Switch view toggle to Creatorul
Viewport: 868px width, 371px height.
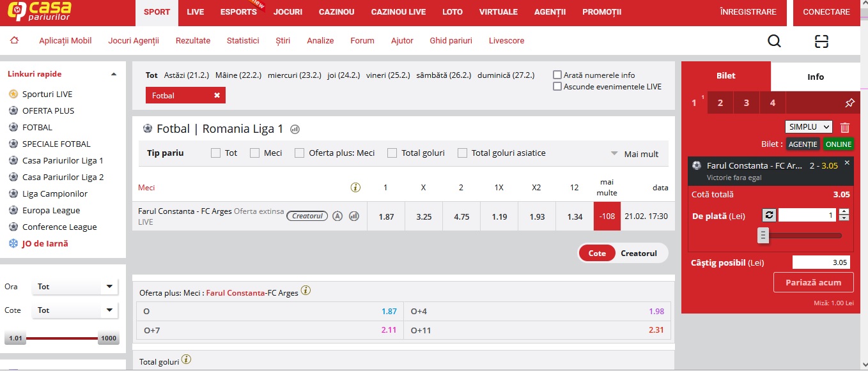click(x=639, y=254)
